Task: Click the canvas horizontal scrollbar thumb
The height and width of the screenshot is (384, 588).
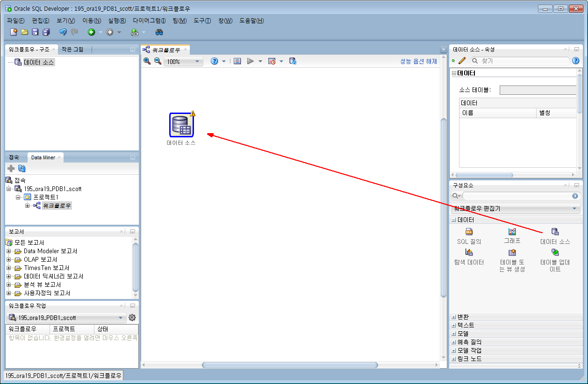Action: tap(290, 365)
